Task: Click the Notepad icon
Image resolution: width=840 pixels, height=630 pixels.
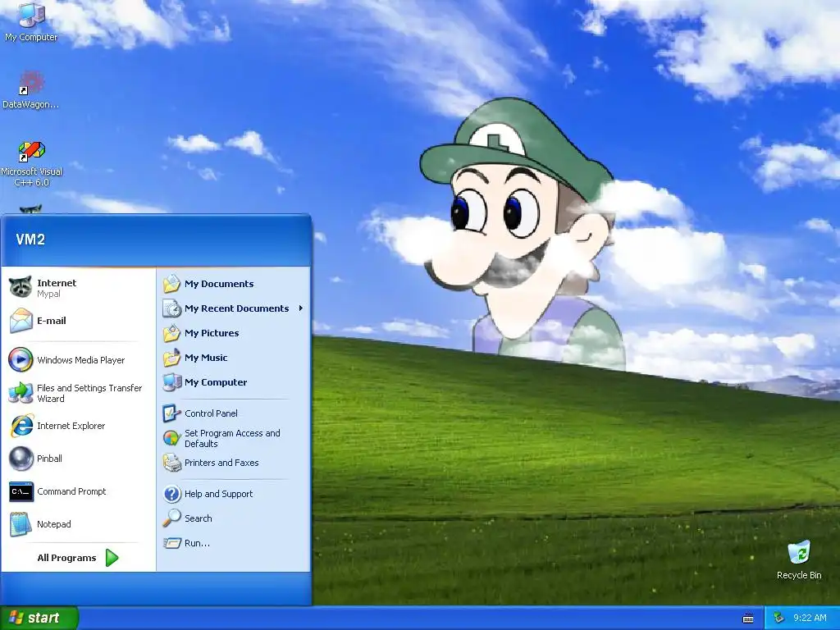Action: [x=21, y=524]
